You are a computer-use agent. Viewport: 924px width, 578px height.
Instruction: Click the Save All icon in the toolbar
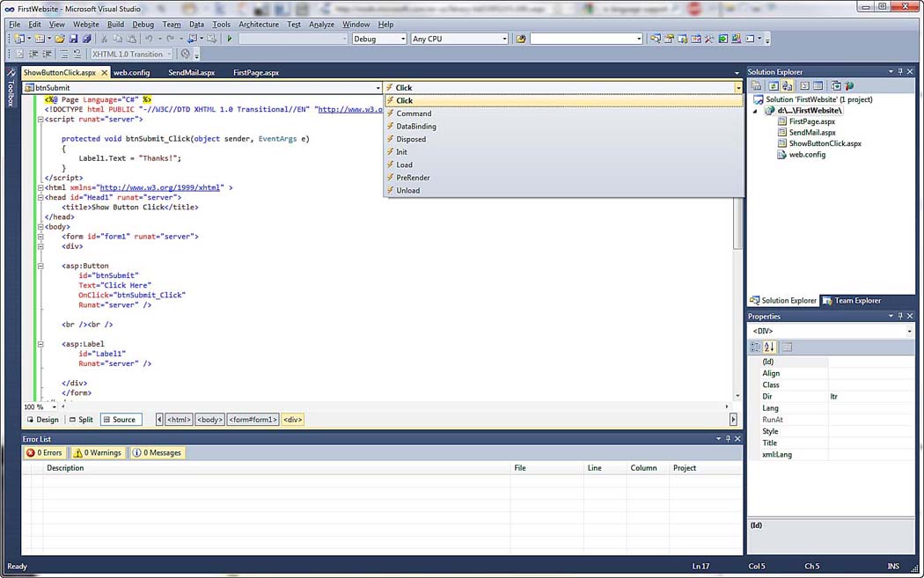pos(86,39)
